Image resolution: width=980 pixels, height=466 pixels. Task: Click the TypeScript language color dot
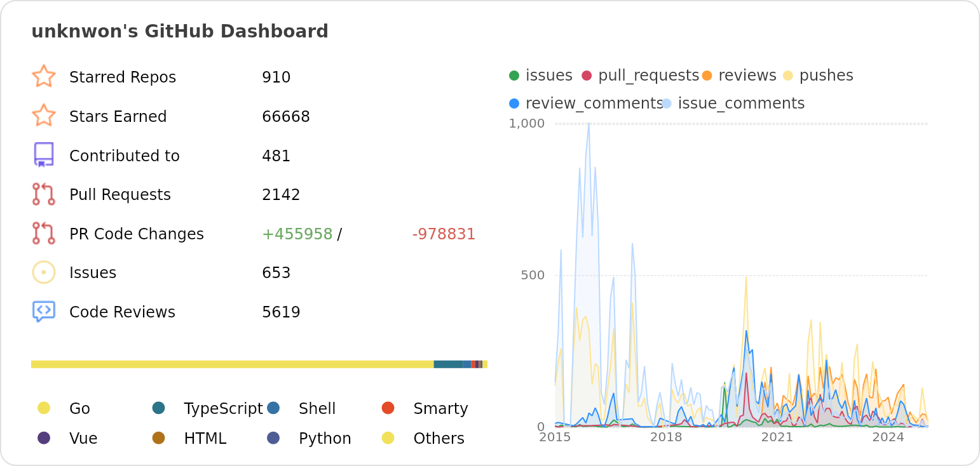coord(159,408)
